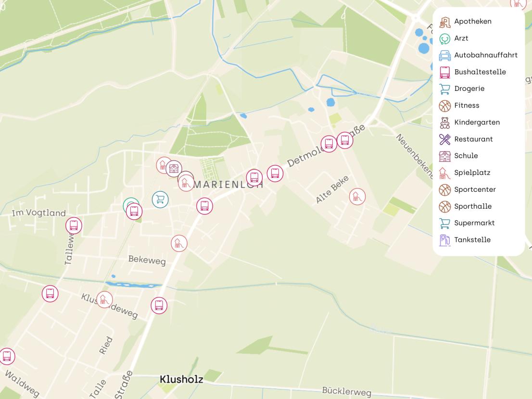Click the Restaurant legend entry

[473, 139]
